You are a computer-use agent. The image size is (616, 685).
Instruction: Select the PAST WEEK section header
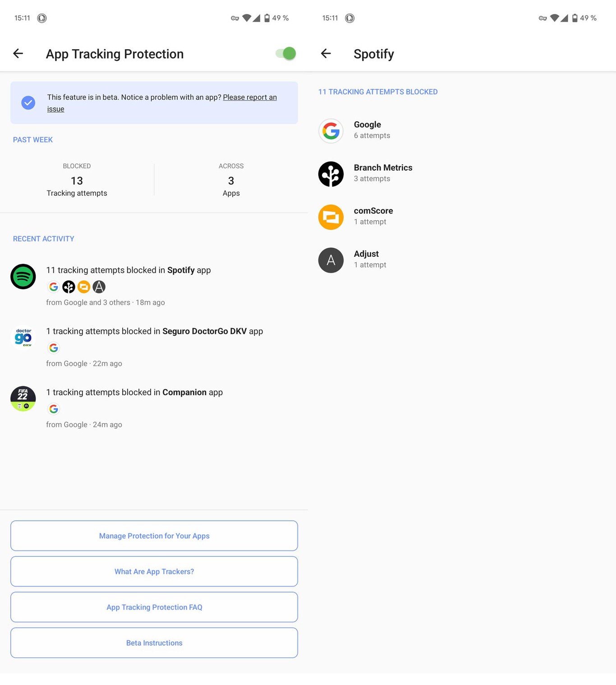point(32,139)
